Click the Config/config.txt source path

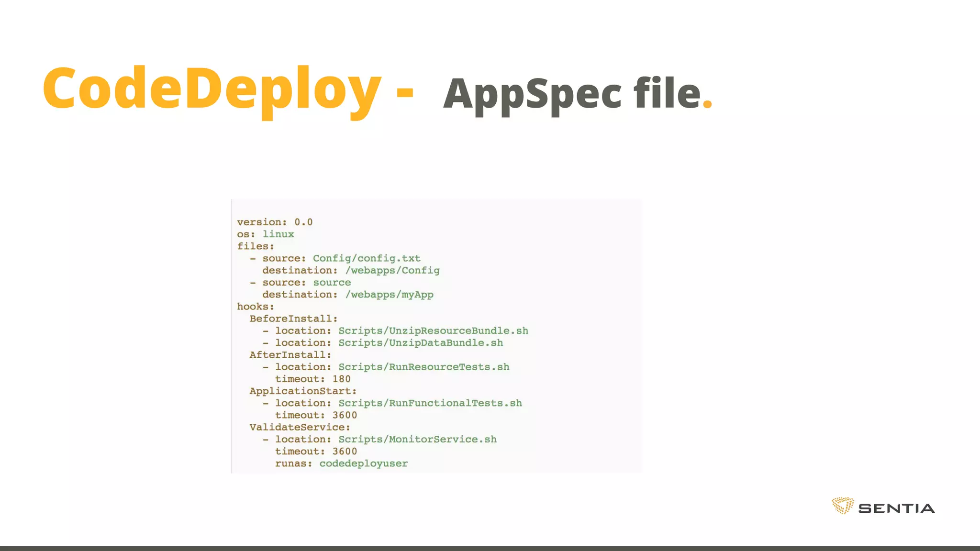pyautogui.click(x=367, y=258)
